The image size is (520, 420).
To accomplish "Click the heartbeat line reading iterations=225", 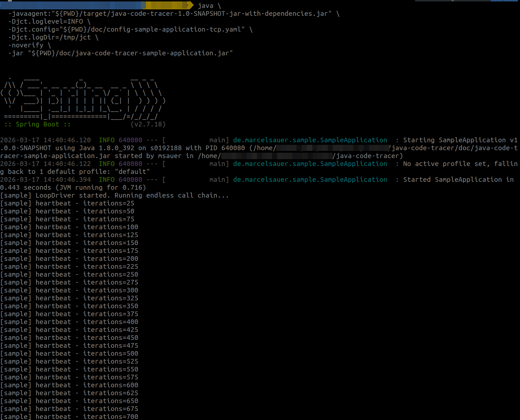I will tap(69, 267).
